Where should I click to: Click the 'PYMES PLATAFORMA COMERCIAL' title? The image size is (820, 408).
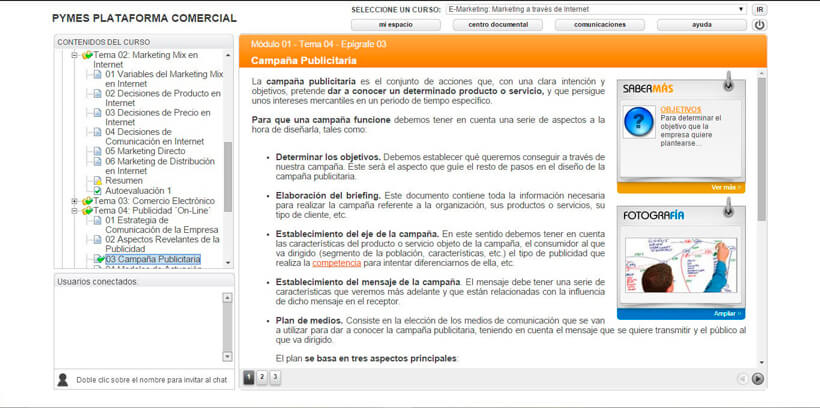[144, 18]
